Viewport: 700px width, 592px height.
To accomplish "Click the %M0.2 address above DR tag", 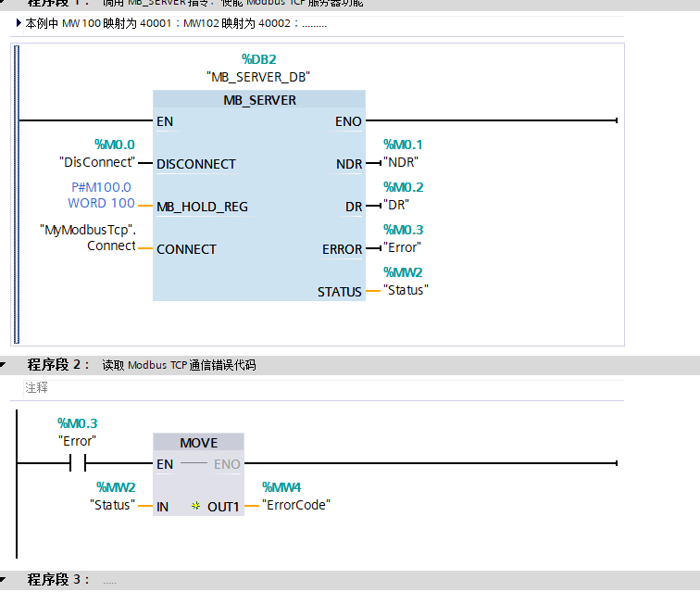I will [403, 187].
